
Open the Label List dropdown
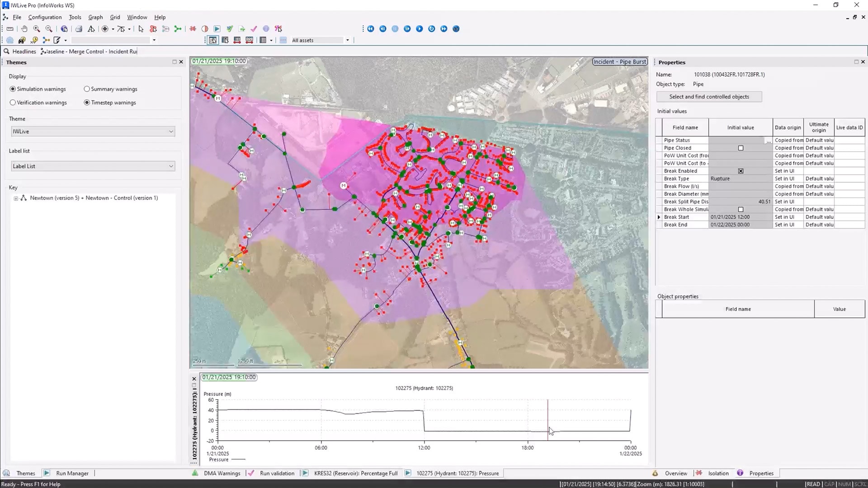coord(93,166)
